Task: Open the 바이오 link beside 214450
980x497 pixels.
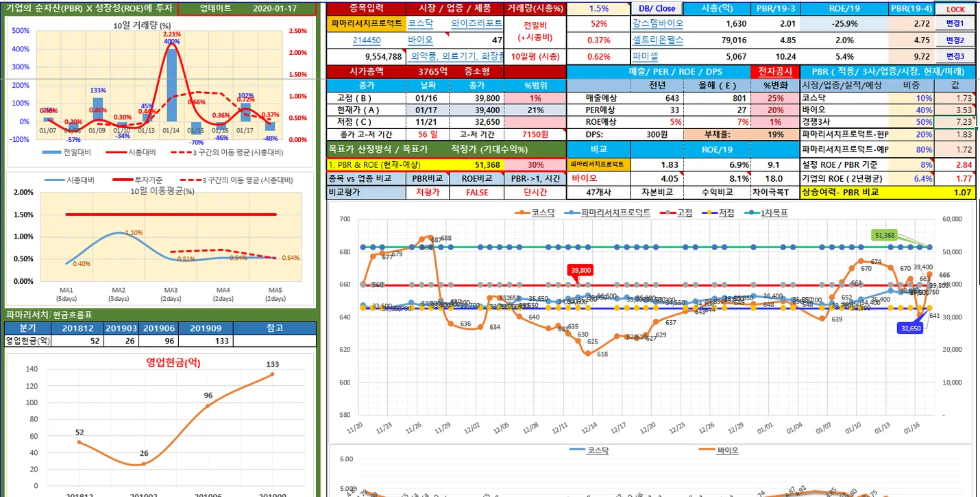Action: click(x=419, y=40)
